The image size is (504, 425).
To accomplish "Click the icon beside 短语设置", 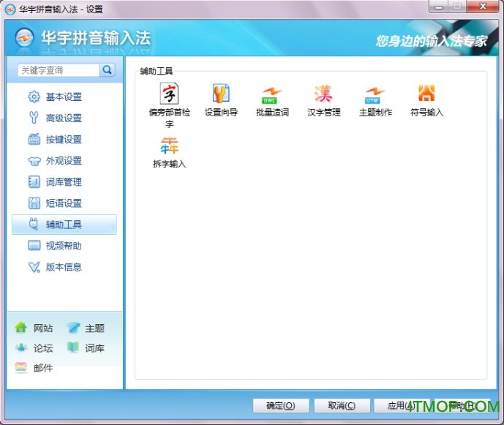I will pos(34,203).
